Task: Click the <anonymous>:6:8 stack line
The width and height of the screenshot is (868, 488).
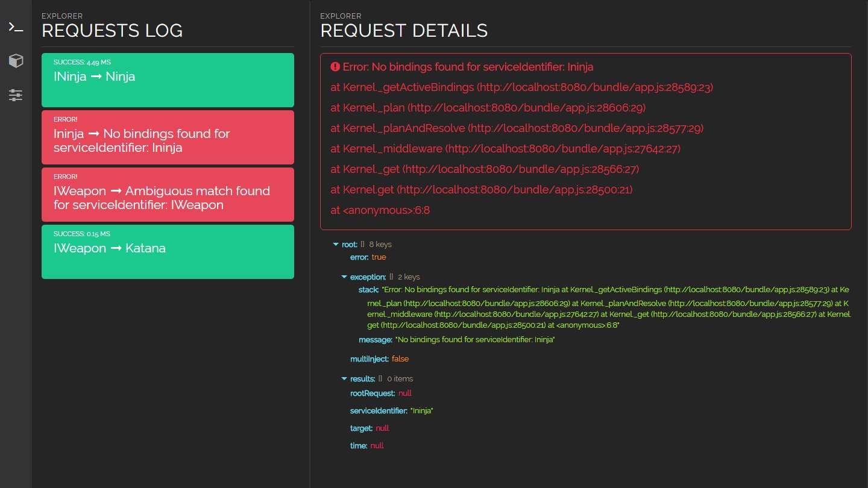Action: point(380,210)
